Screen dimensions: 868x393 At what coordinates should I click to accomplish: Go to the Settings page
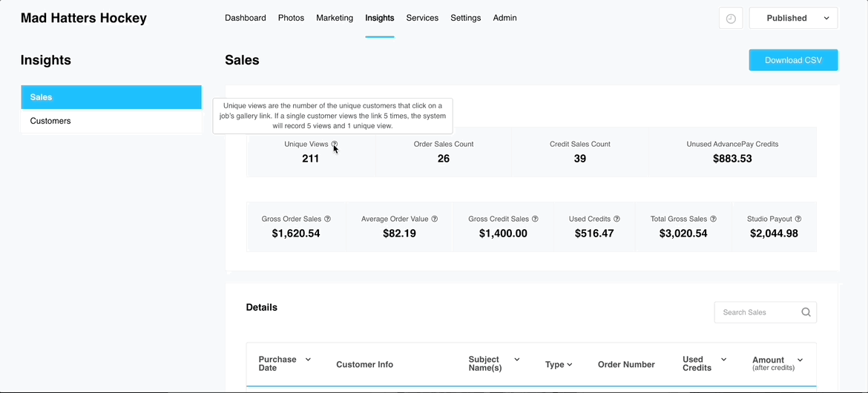pos(465,18)
